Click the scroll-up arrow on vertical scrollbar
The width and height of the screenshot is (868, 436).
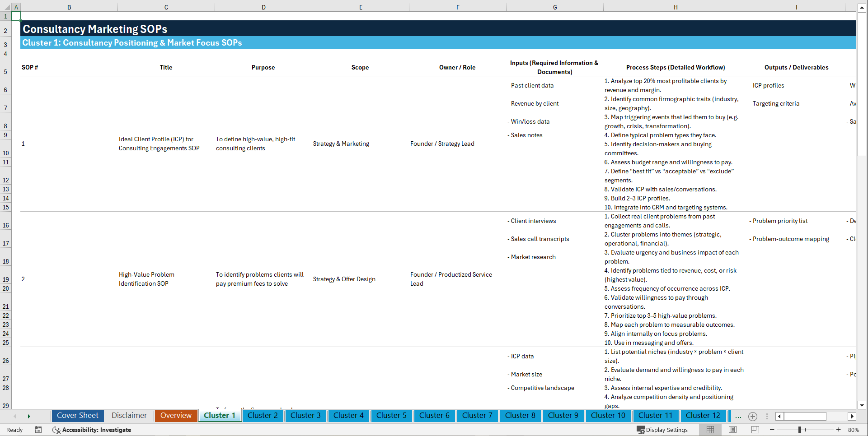pos(862,7)
